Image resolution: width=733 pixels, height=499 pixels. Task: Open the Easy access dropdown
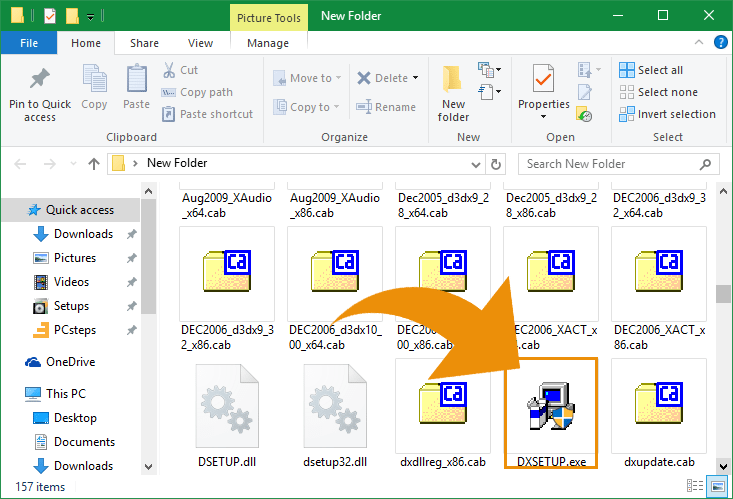[x=489, y=92]
